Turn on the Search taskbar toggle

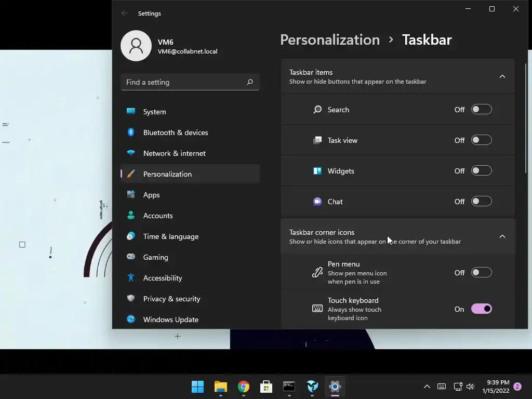tap(481, 109)
